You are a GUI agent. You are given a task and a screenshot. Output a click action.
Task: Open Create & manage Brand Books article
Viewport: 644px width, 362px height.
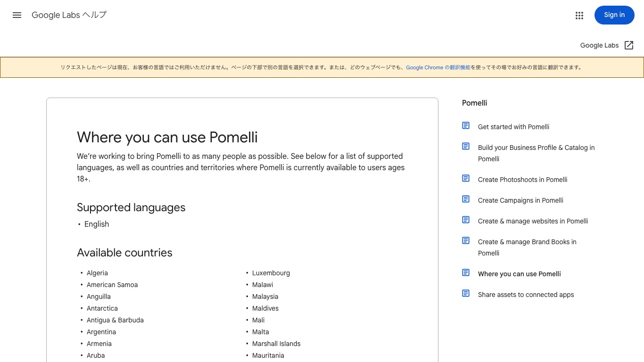527,247
